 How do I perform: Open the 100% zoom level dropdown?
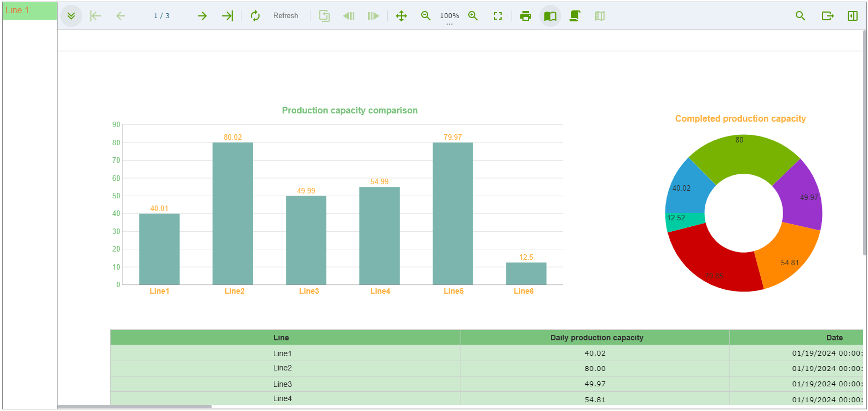449,16
